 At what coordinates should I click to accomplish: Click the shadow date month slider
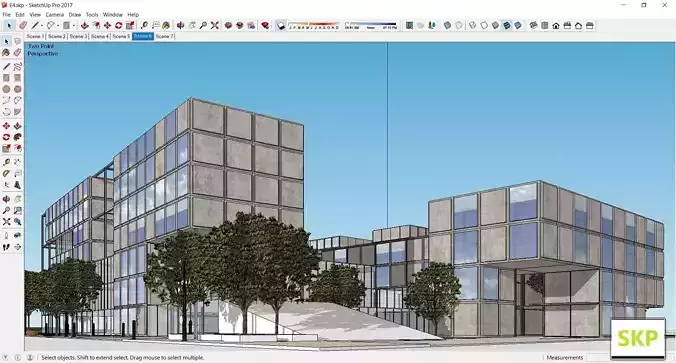313,25
